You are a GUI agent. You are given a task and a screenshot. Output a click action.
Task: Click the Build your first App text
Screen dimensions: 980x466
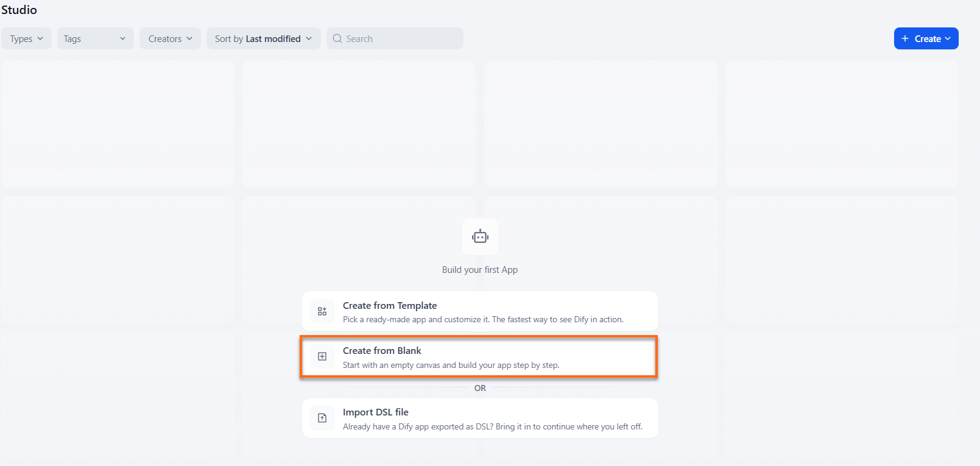[480, 270]
